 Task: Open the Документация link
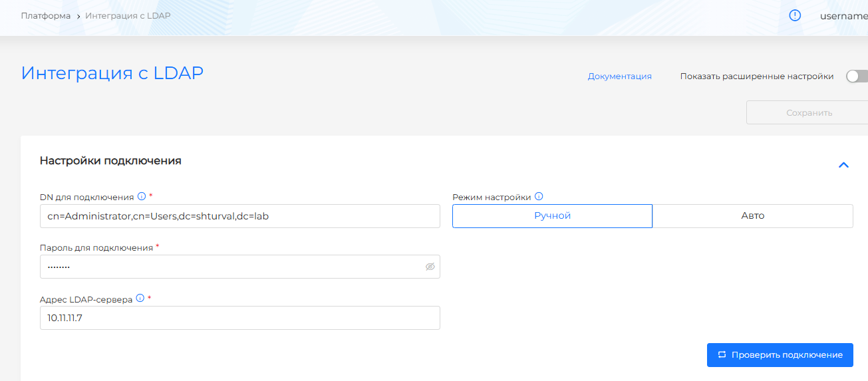pyautogui.click(x=619, y=76)
